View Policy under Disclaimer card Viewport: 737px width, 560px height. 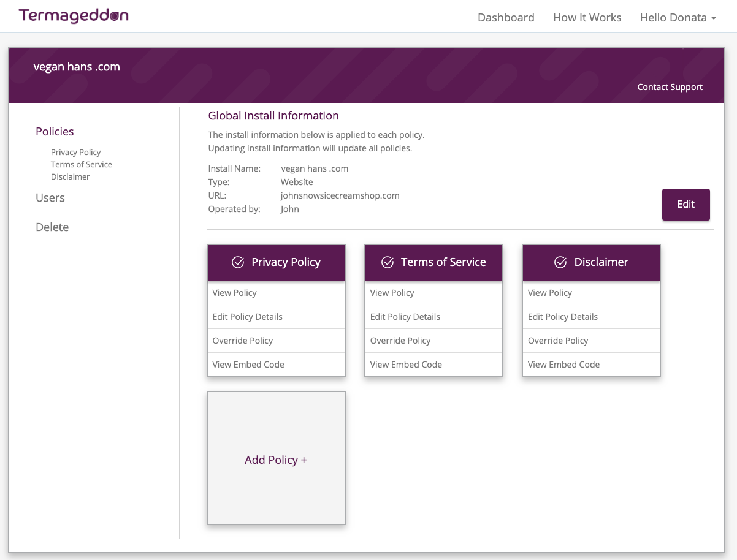click(x=592, y=293)
